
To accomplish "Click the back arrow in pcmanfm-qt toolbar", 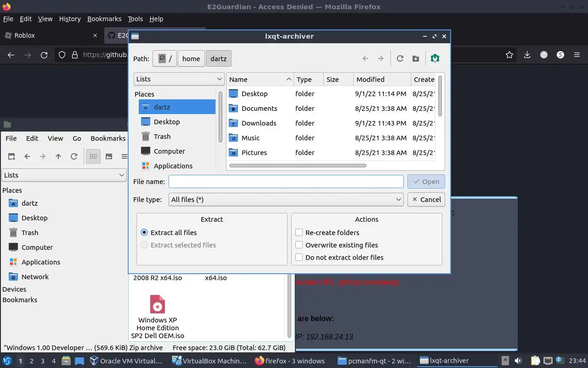I will pyautogui.click(x=27, y=156).
